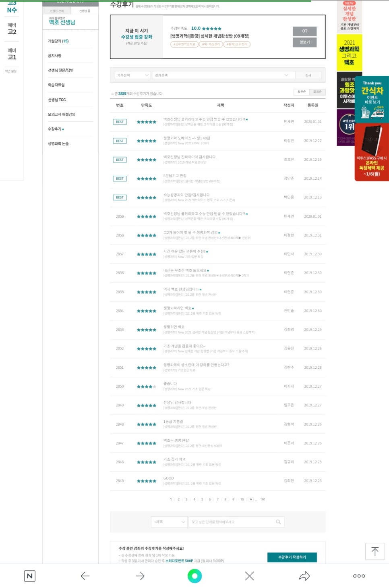Click the 제목 column header

pos(220,105)
